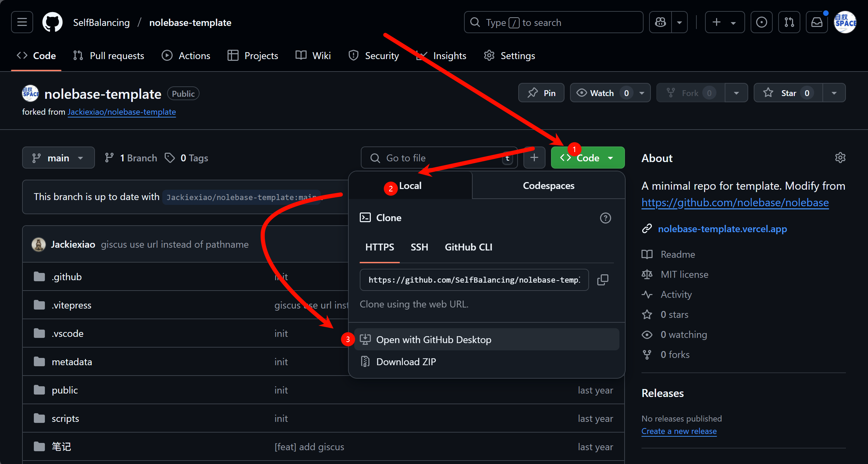The image size is (868, 464).
Task: Open nolebase-template breadcrumb link
Action: tap(190, 22)
